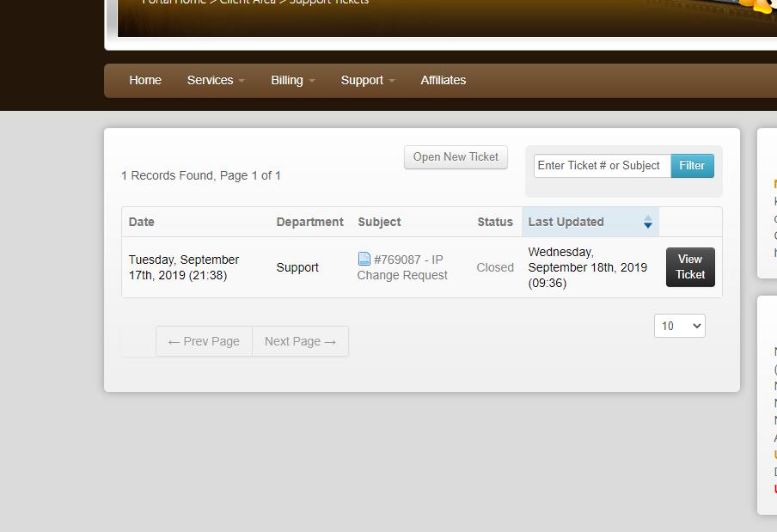The image size is (777, 532).
Task: Expand the Support dropdown menu
Action: pyautogui.click(x=367, y=80)
